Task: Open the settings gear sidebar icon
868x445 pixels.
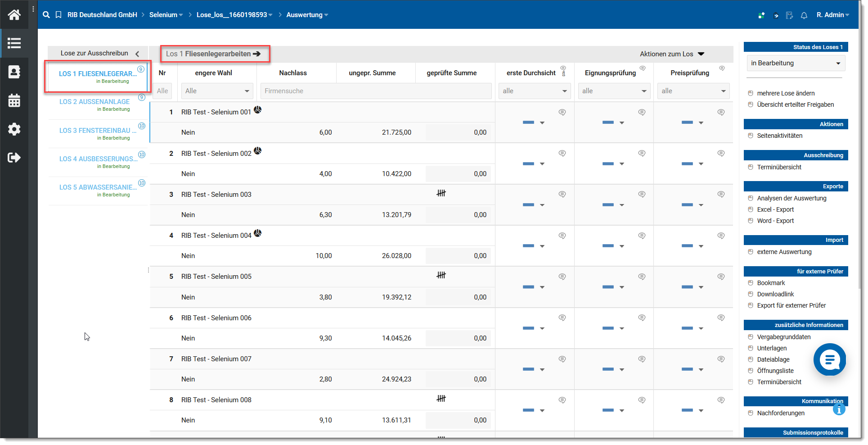Action: pyautogui.click(x=14, y=129)
